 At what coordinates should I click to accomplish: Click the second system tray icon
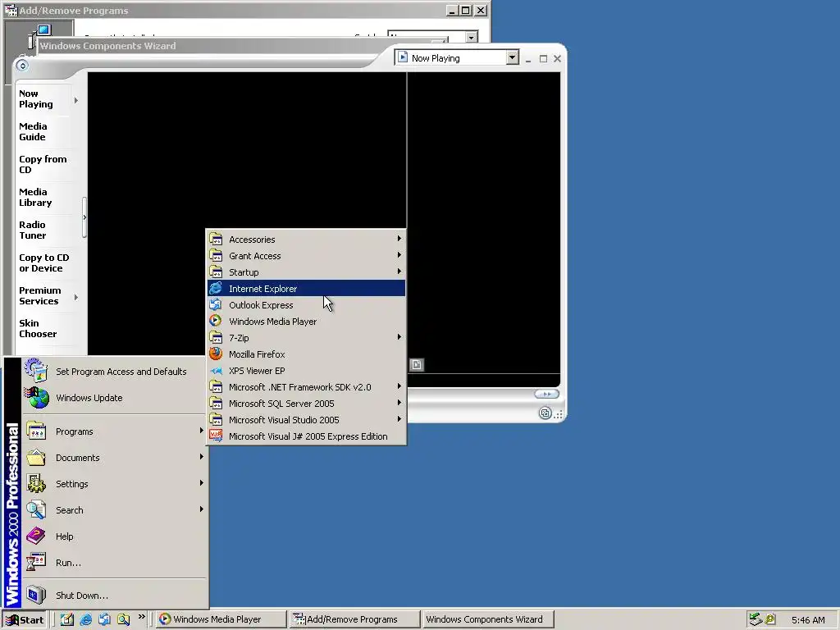coord(770,619)
